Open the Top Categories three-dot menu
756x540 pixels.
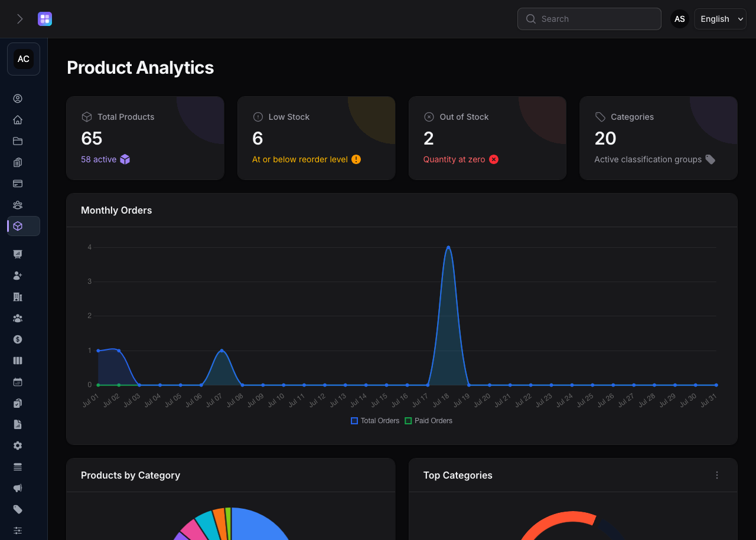click(717, 475)
